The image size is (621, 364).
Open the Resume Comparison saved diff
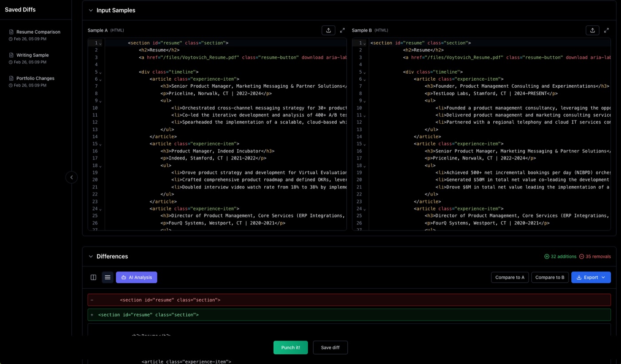click(35, 35)
